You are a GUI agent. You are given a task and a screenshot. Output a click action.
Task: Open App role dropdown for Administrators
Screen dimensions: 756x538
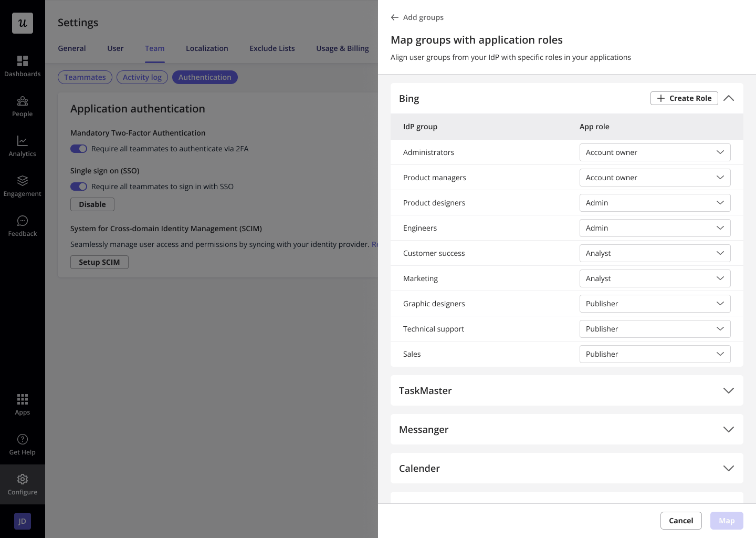tap(655, 152)
